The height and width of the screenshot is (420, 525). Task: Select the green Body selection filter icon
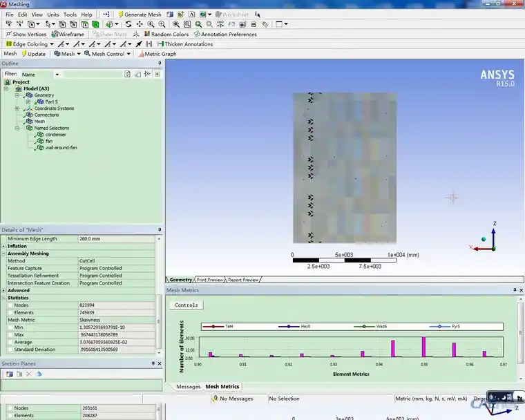[x=96, y=24]
